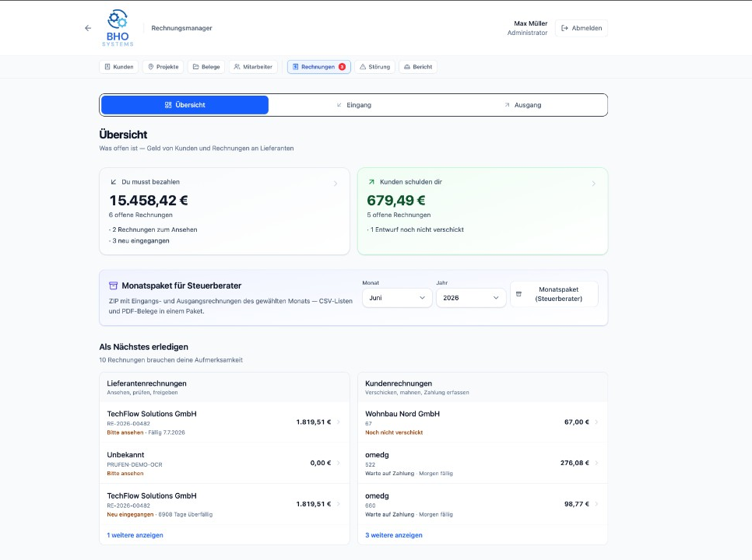
Task: Switch to the Eingang segment tab
Action: pos(353,105)
